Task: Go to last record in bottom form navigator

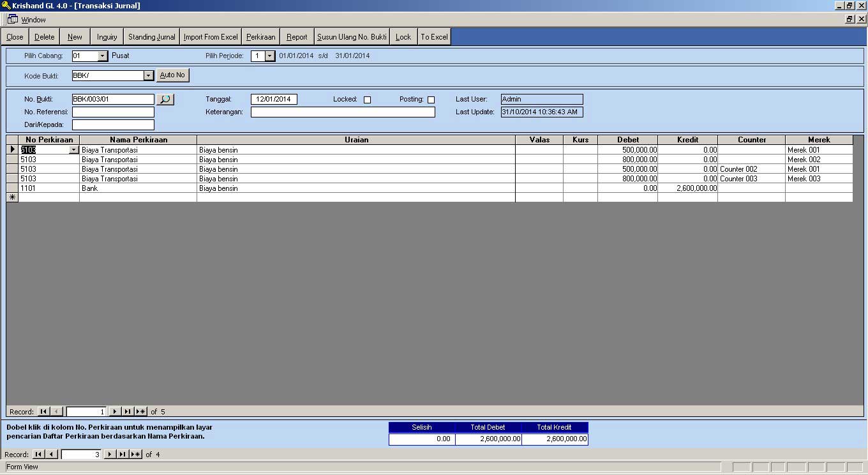Action: 123,455
